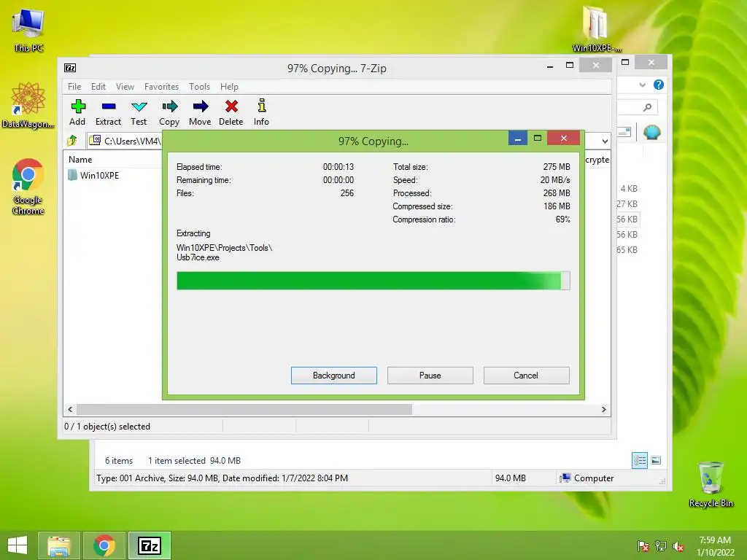The height and width of the screenshot is (560, 747).
Task: Open the DataWagon desktop shortcut
Action: pos(28,106)
